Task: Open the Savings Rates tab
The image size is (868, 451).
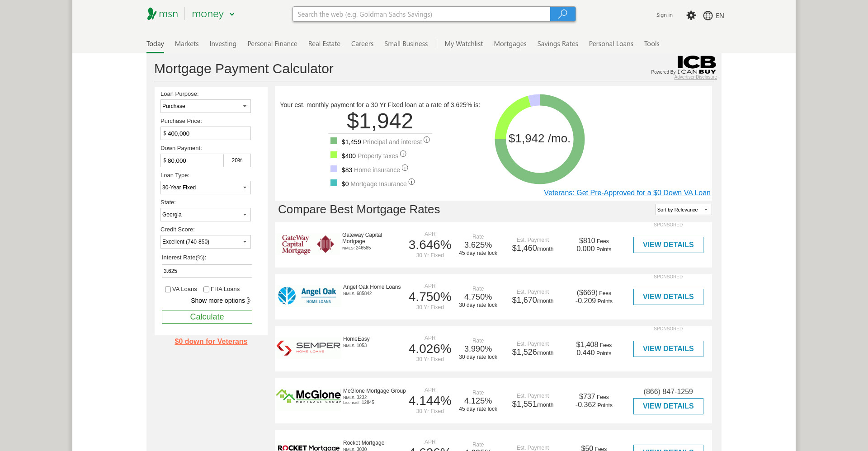Action: coord(557,44)
